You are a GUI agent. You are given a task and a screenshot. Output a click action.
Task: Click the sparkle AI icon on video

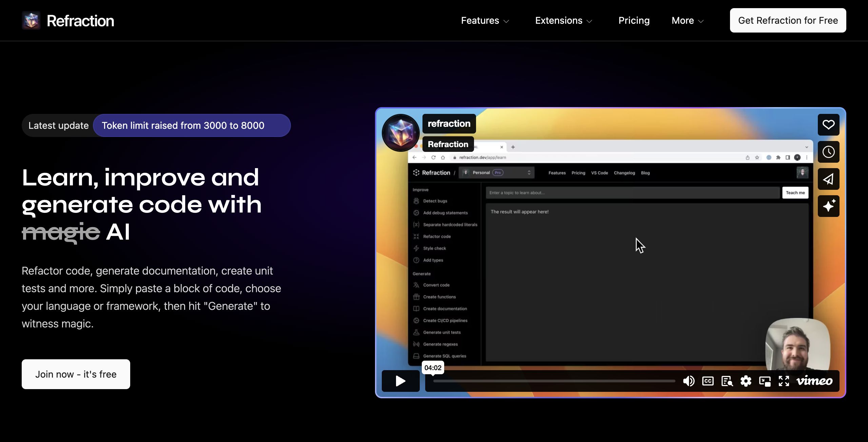(828, 206)
